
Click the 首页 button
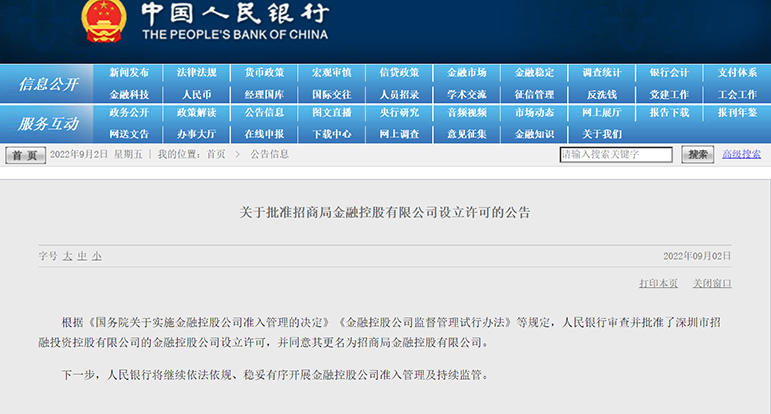tap(26, 155)
